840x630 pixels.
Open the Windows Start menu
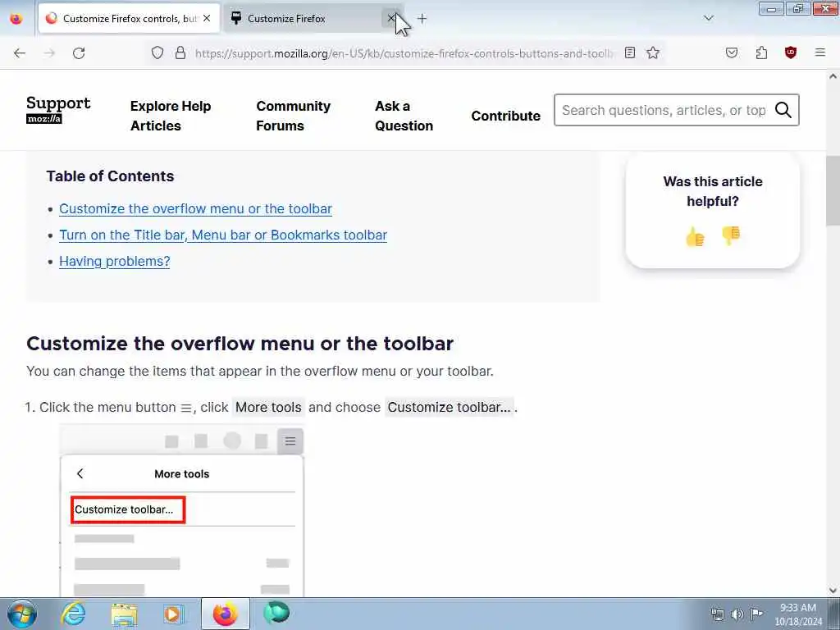click(22, 614)
